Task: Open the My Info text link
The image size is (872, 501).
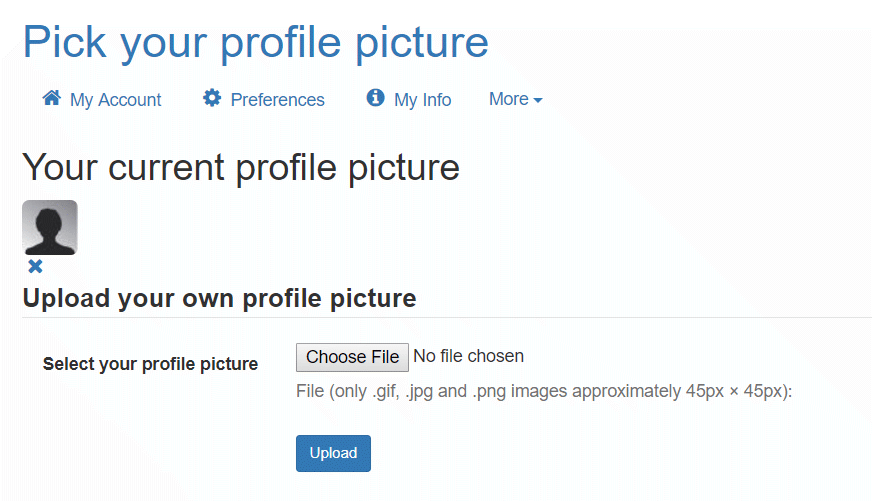Action: pyautogui.click(x=423, y=100)
